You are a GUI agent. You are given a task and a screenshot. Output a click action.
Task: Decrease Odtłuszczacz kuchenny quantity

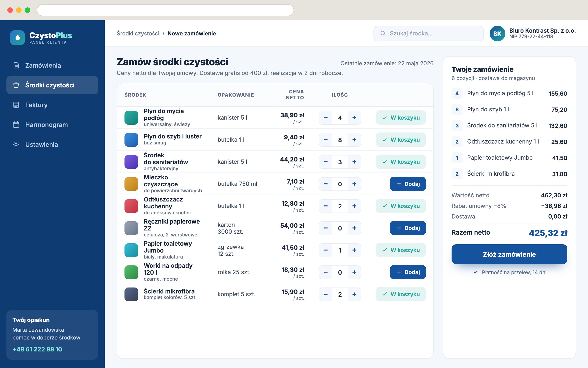[x=326, y=206]
